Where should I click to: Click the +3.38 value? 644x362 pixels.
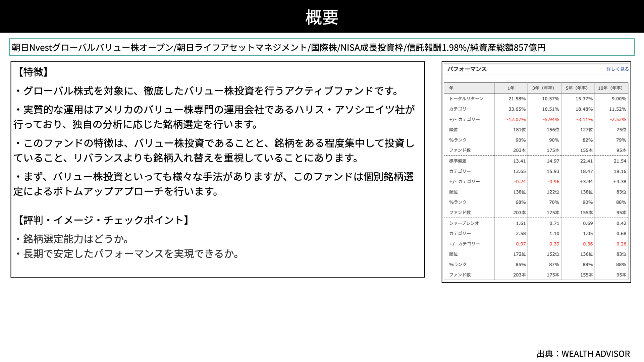[620, 182]
